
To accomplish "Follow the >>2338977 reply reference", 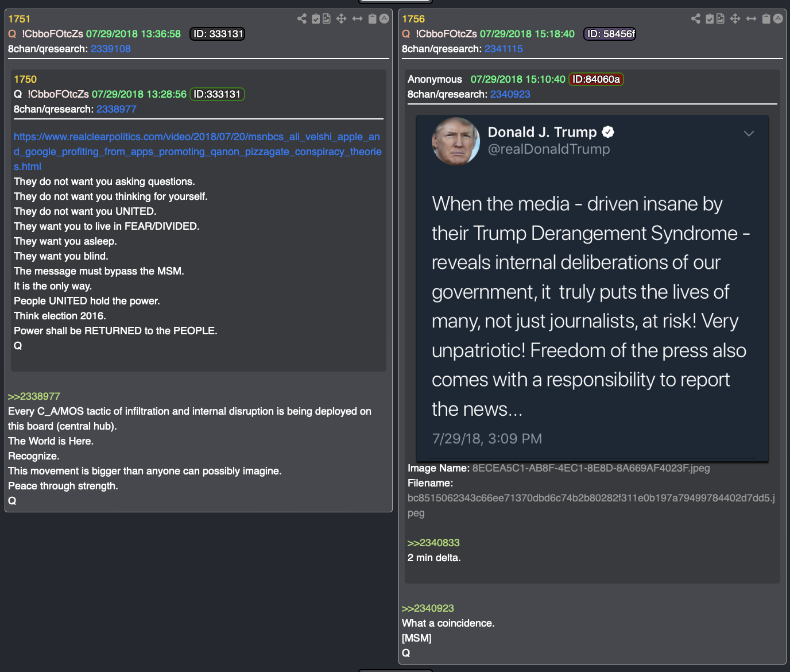I will tap(34, 396).
